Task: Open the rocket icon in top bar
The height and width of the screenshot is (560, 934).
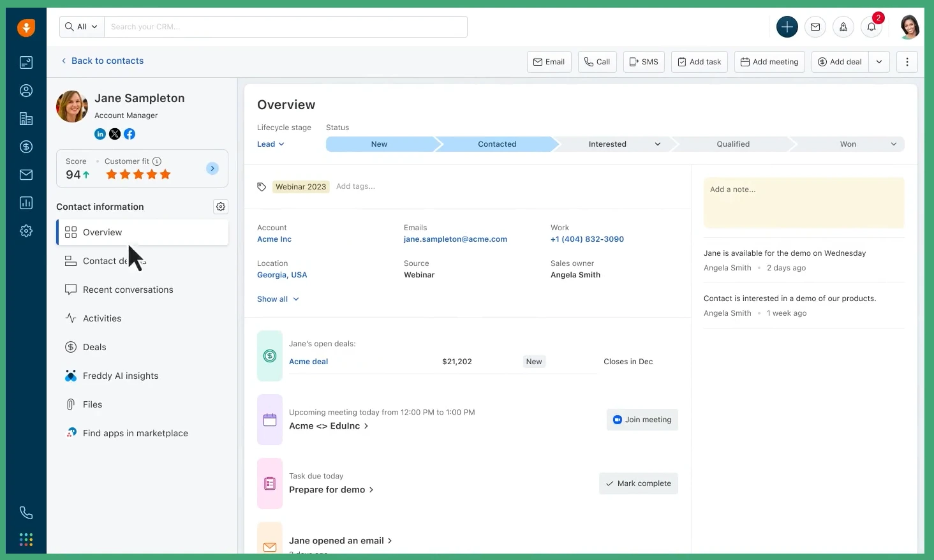Action: (x=843, y=27)
